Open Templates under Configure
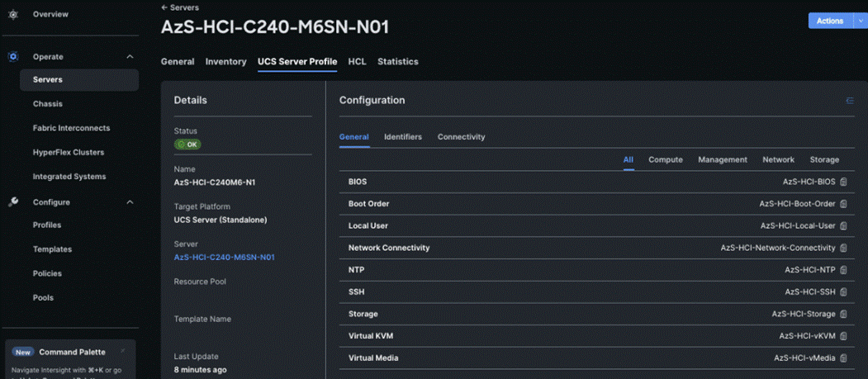The image size is (868, 379). (x=52, y=249)
